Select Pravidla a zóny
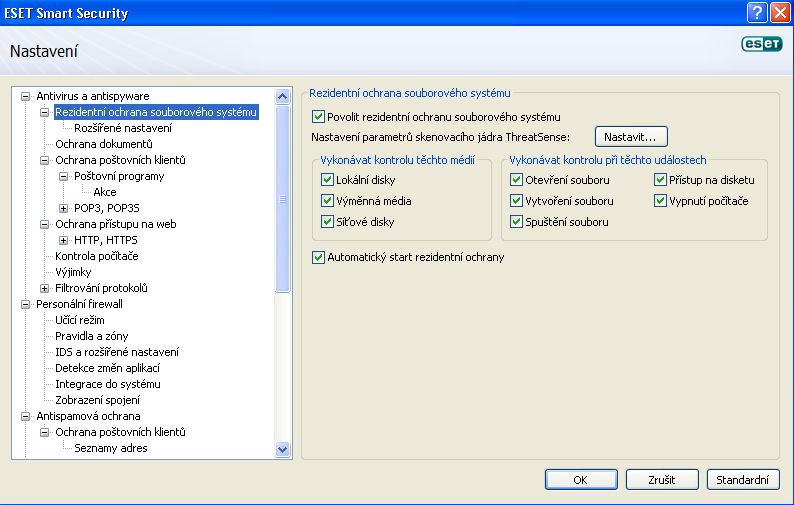This screenshot has height=505, width=794. point(92,336)
